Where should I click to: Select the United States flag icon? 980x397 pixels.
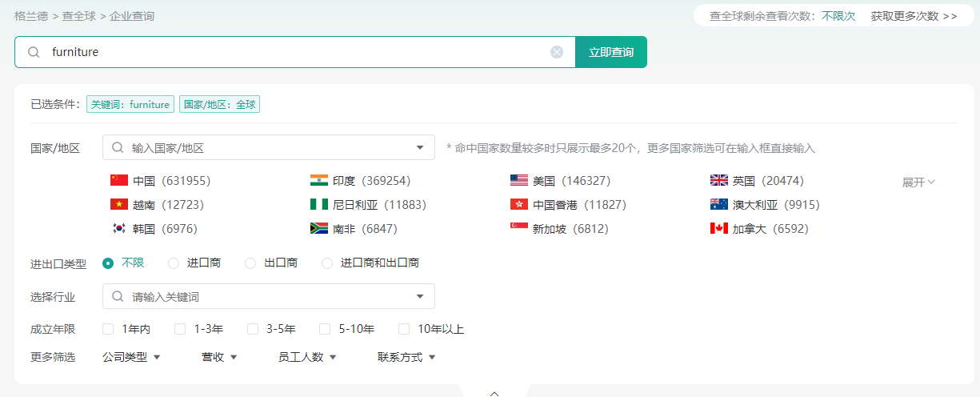click(x=519, y=180)
